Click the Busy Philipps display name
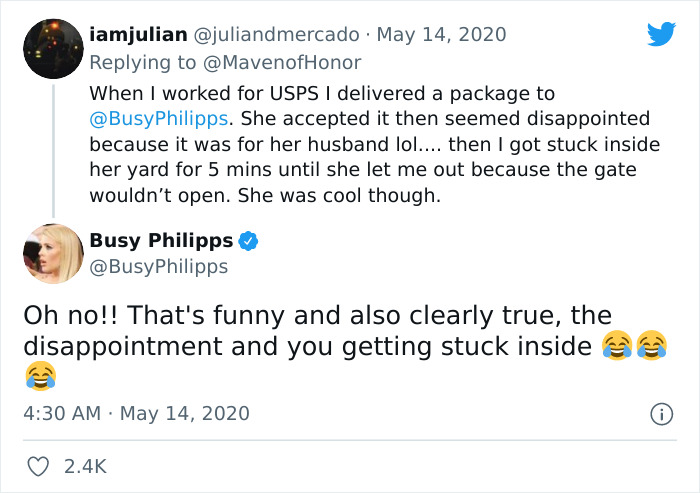Viewport: 700px width, 493px height. [161, 241]
